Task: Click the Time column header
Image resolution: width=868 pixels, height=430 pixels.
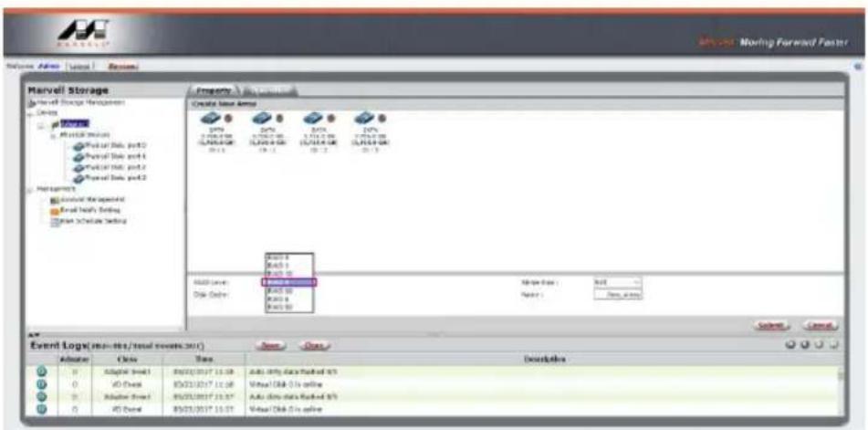Action: [204, 360]
